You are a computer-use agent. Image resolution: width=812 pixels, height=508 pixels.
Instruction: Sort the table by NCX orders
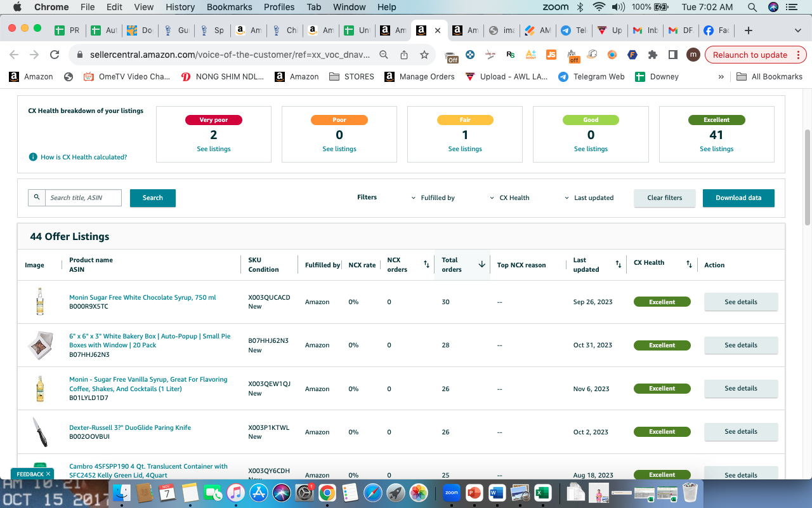(x=426, y=264)
